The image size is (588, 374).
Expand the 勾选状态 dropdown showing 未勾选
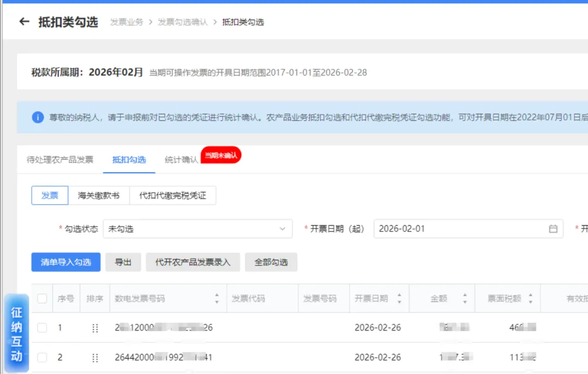[x=198, y=229]
